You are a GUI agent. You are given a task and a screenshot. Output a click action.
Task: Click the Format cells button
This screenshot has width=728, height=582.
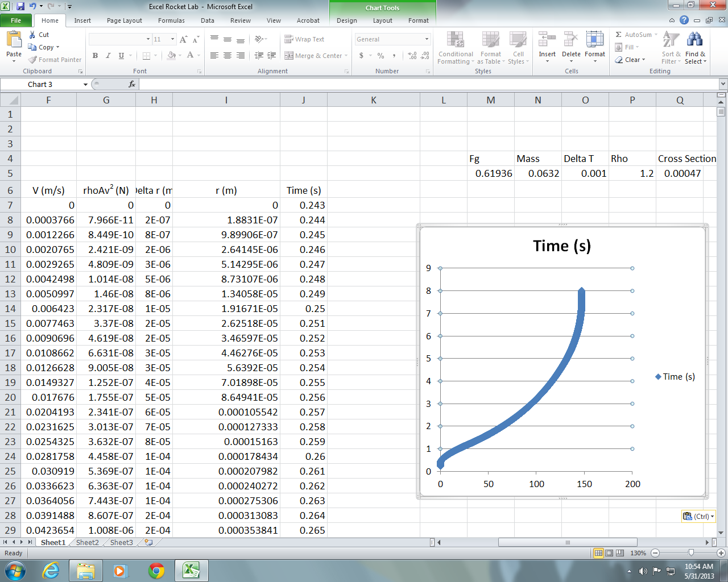595,47
